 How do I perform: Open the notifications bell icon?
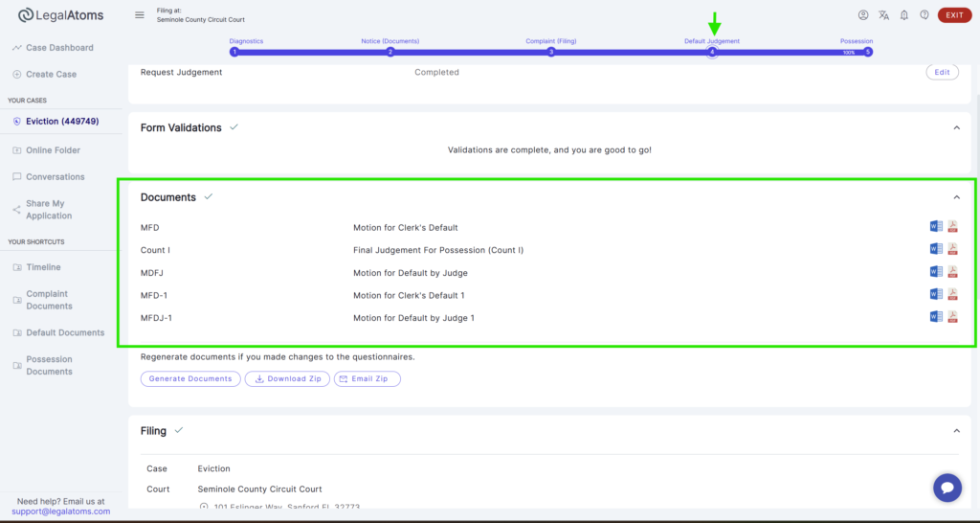tap(904, 15)
